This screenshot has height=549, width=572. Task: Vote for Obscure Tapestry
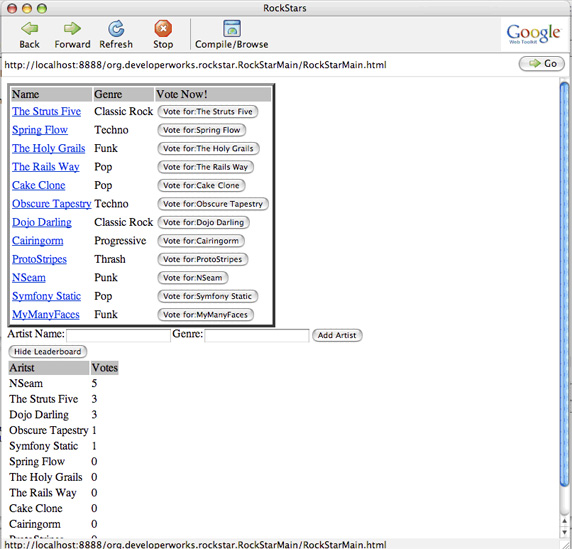tap(213, 204)
